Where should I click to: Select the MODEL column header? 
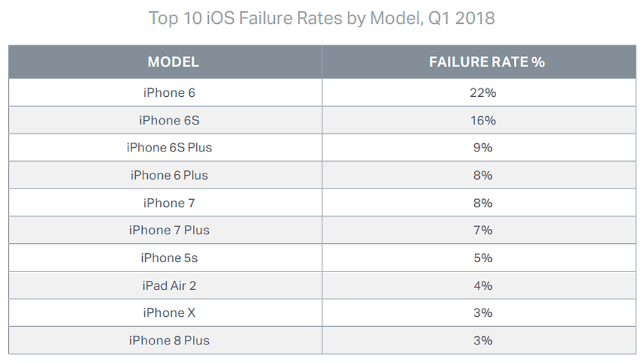[x=173, y=62]
